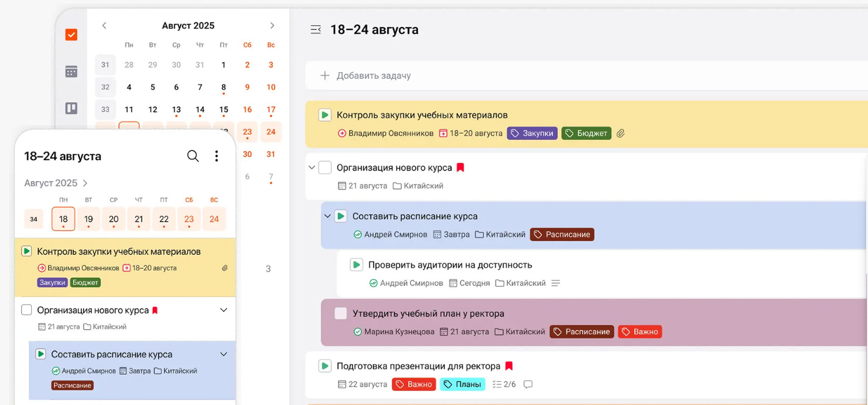
Task: Collapse the Организация нового курса task group
Action: tap(313, 167)
